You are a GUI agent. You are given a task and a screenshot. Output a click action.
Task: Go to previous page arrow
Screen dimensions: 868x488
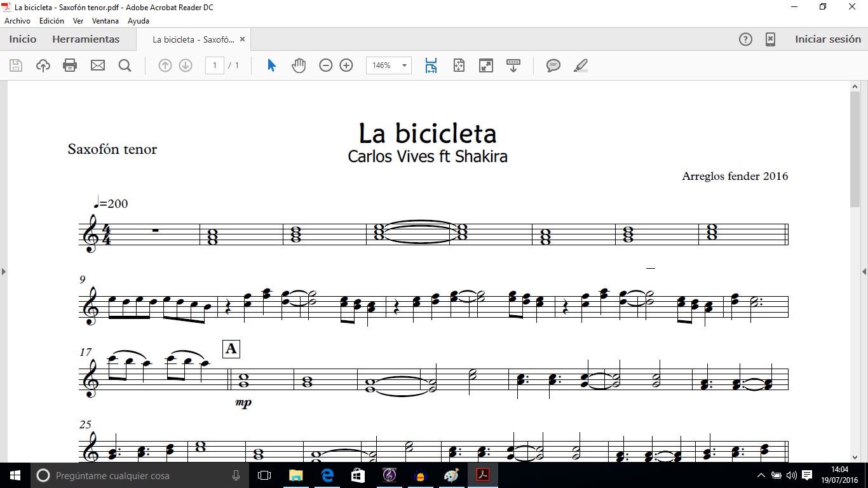165,65
